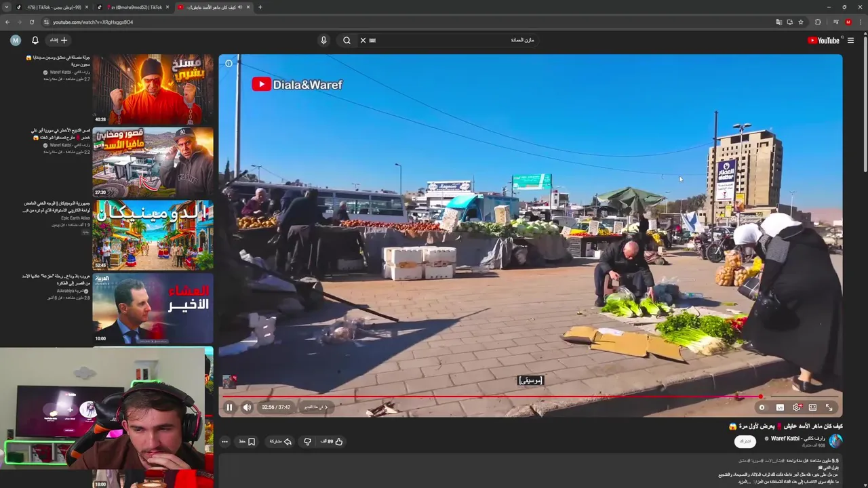Screen dimensions: 868x488
Task: Open account avatar M menu
Action: [16, 40]
